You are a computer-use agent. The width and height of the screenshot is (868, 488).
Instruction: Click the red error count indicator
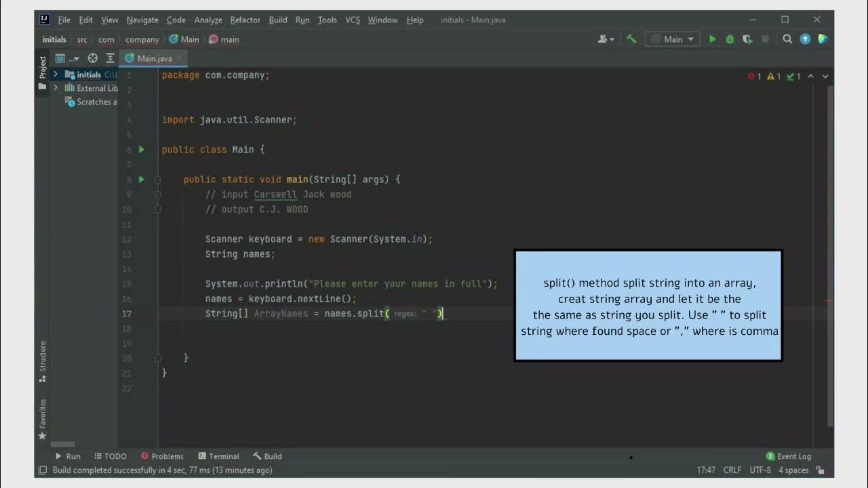(x=755, y=77)
